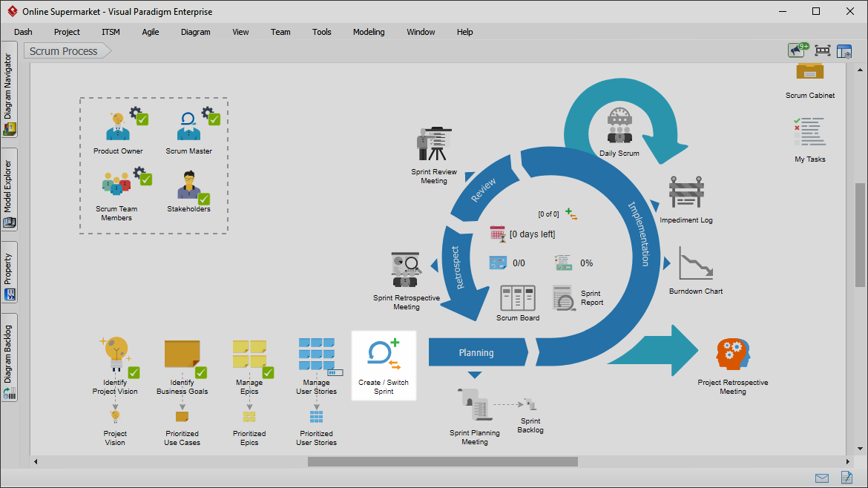This screenshot has height=488, width=868.
Task: Click the 0% sprint progress indicator
Action: [574, 263]
